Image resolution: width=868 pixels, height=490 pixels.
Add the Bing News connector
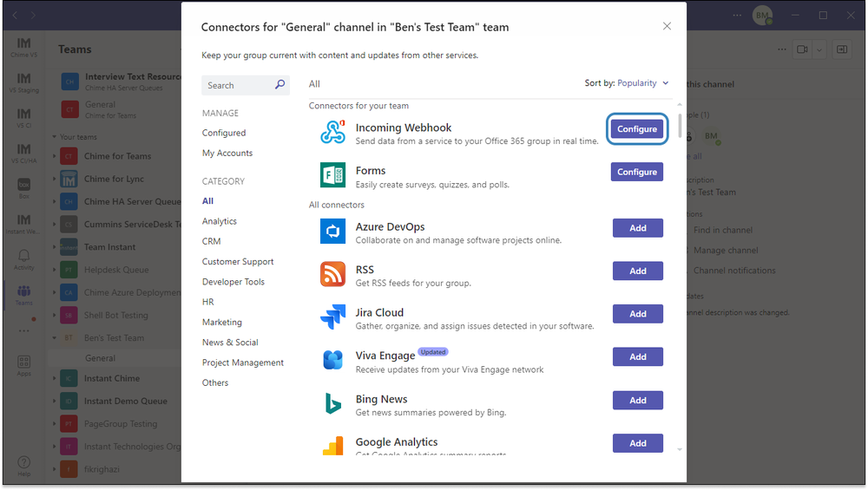pyautogui.click(x=638, y=400)
